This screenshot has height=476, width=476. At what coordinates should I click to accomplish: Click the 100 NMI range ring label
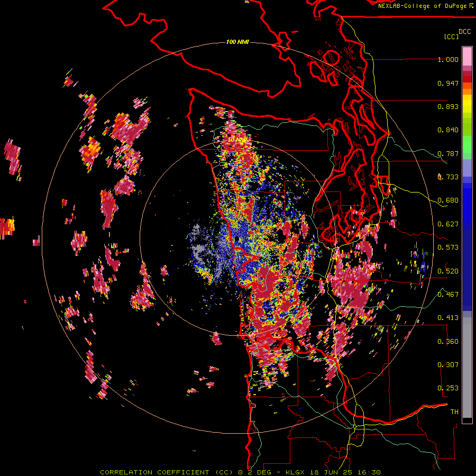pyautogui.click(x=237, y=42)
